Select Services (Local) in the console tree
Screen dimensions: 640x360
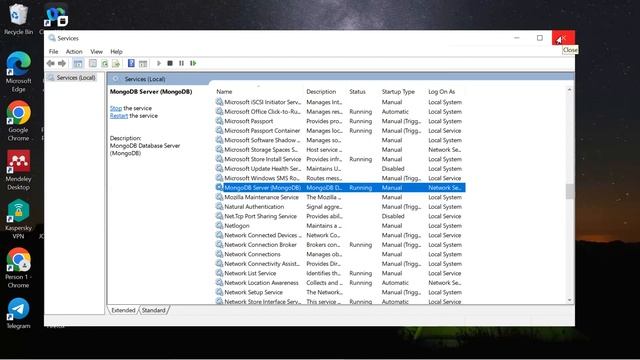click(x=76, y=78)
